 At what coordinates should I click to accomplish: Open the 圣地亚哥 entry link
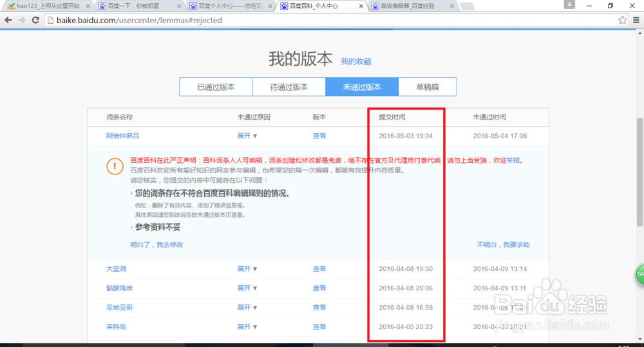coord(119,308)
